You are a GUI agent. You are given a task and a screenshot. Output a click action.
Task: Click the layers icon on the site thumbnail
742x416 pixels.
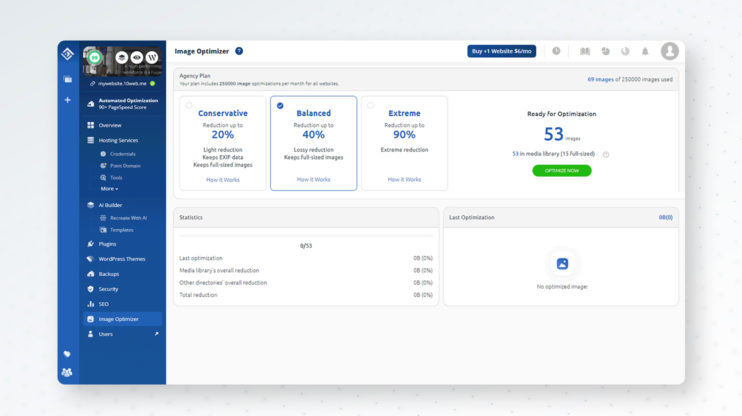click(x=122, y=58)
